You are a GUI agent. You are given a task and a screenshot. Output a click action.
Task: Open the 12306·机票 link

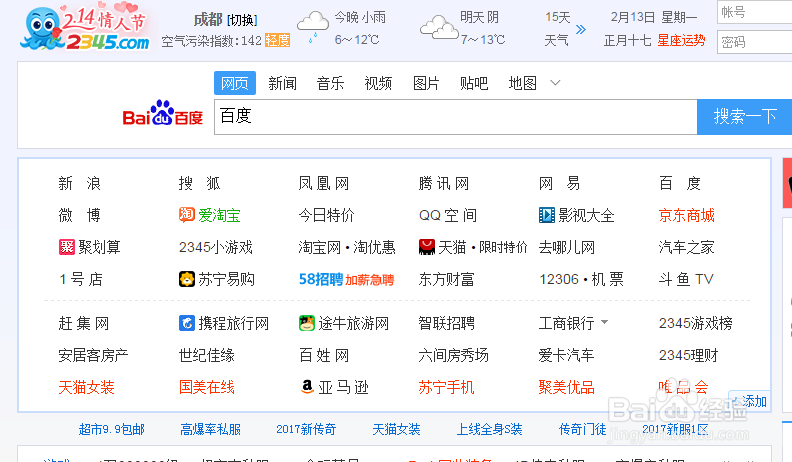pos(581,279)
